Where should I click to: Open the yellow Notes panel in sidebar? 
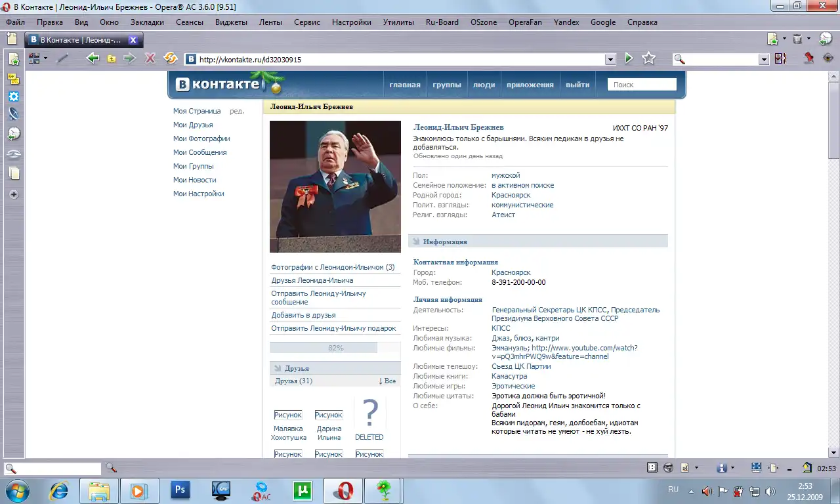click(13, 79)
